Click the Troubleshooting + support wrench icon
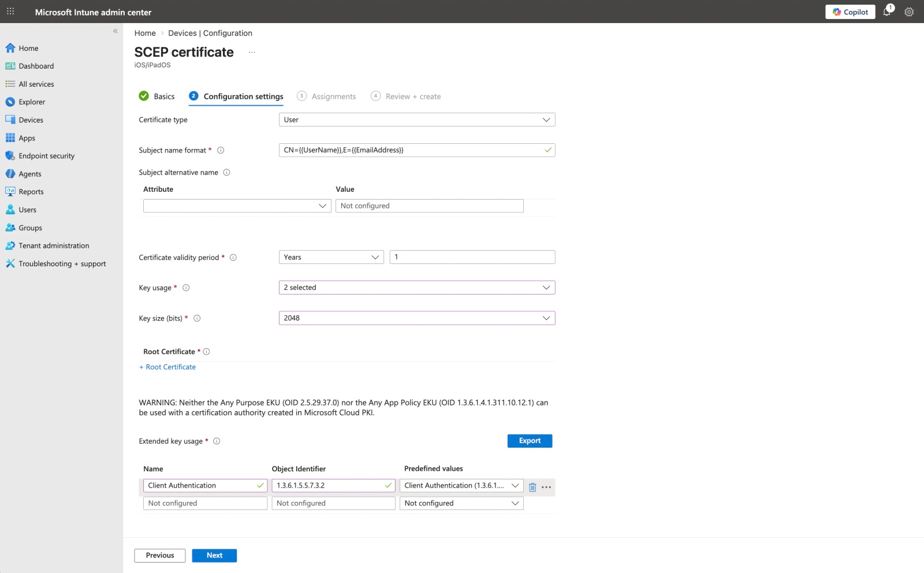 click(x=10, y=263)
